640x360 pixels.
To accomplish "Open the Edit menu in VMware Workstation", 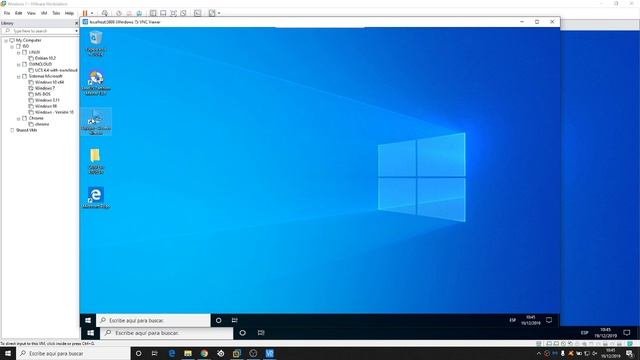I will point(19,13).
